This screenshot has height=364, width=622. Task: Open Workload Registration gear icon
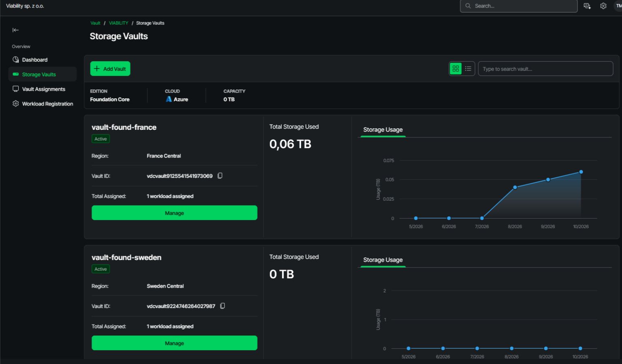16,104
